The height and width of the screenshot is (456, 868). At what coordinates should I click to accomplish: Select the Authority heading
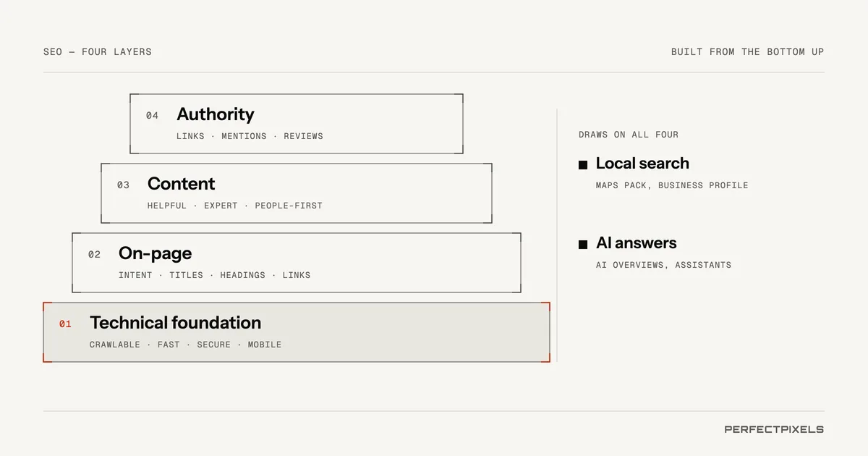216,114
